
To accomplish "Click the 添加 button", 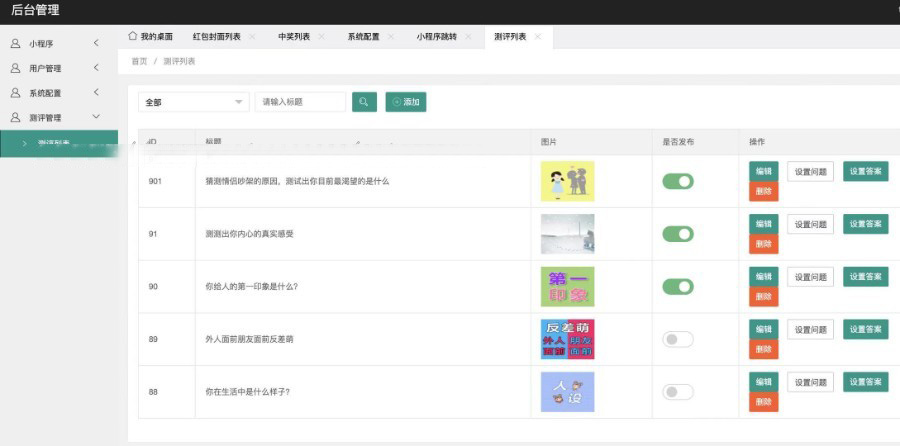I will tap(405, 102).
